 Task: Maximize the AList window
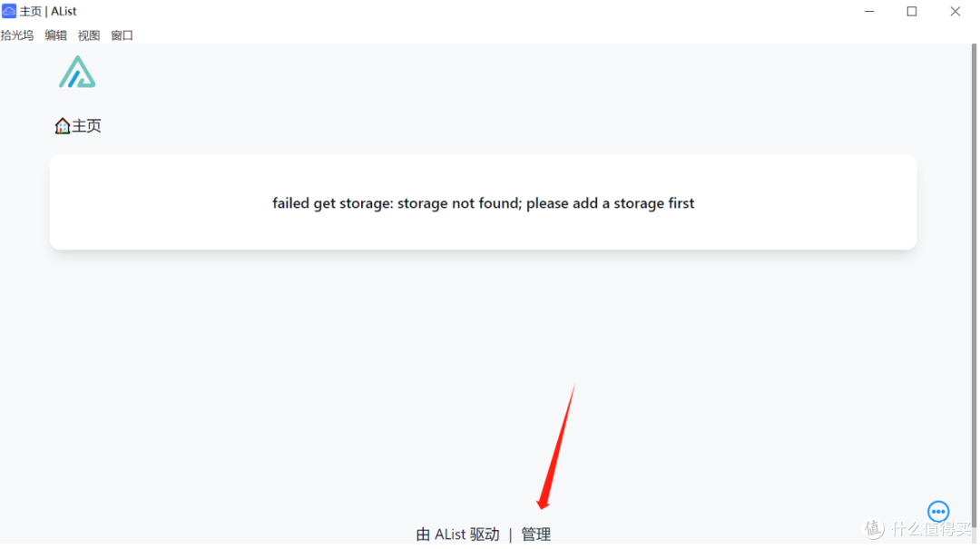coord(911,11)
